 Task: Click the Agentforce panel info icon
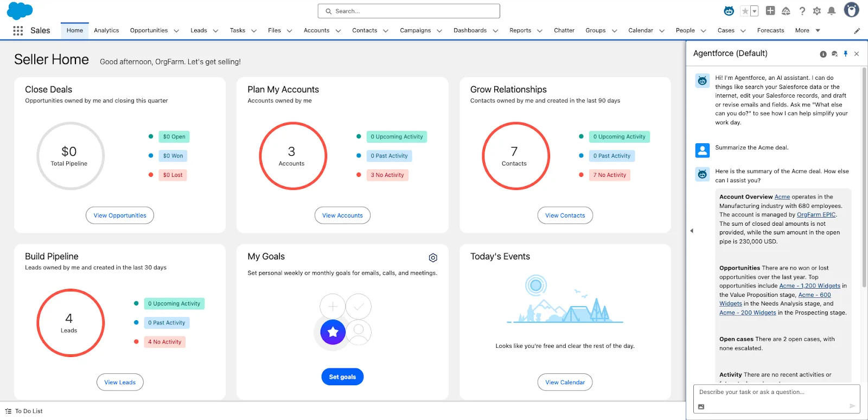point(823,54)
